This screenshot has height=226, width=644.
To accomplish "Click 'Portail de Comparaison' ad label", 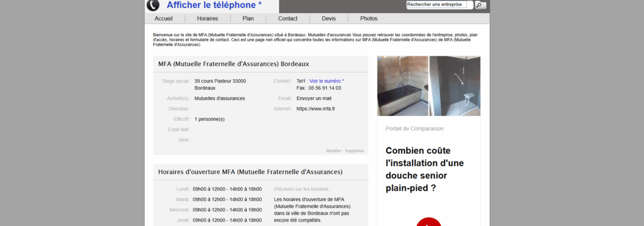I will click(414, 128).
